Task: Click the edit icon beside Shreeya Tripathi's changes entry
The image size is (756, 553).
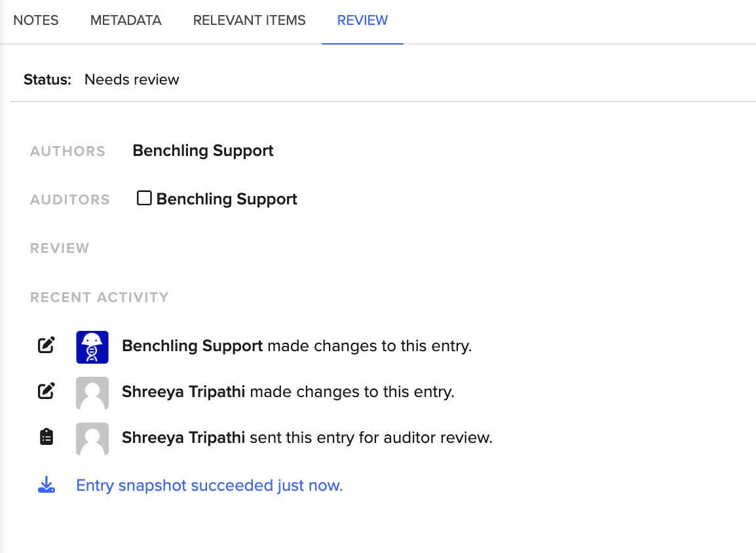Action: click(46, 392)
